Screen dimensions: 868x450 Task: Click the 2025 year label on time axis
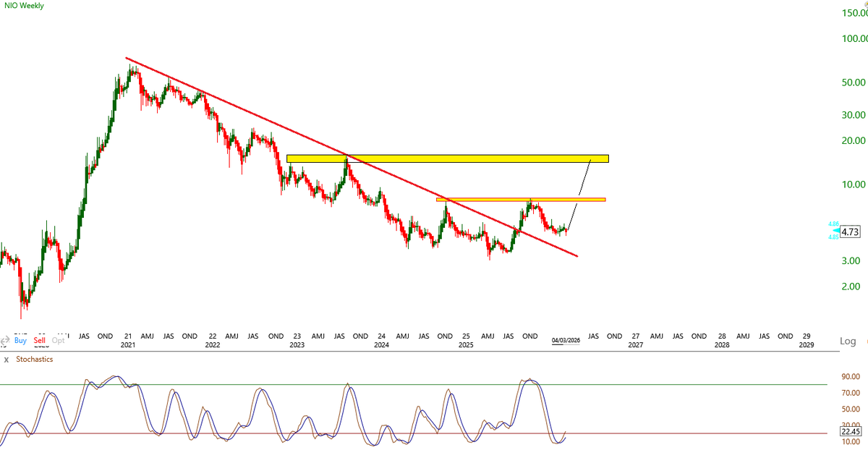(x=466, y=346)
